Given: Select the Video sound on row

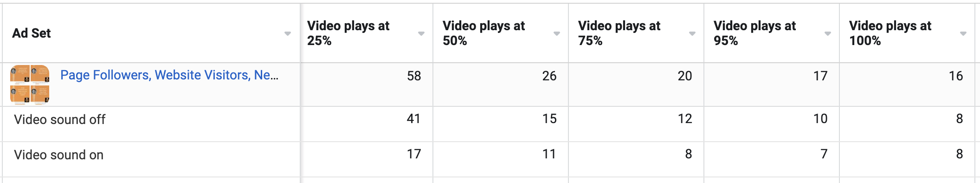Looking at the screenshot, I should (488, 159).
